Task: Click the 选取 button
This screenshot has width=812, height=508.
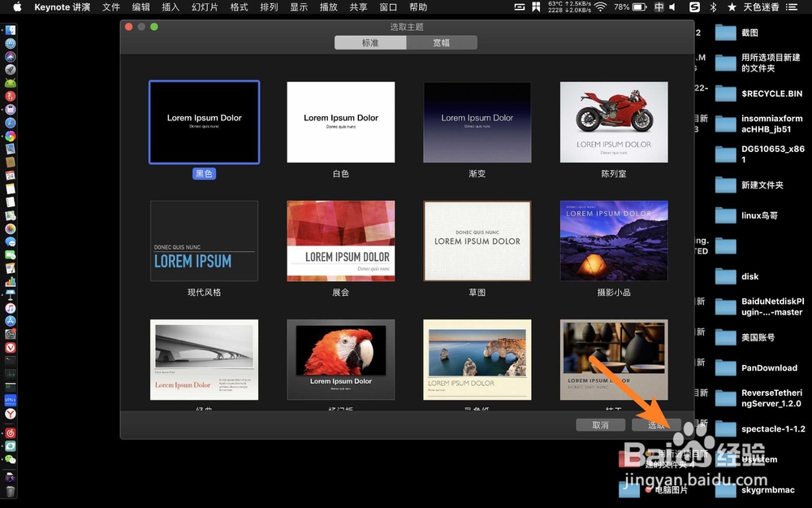Action: pyautogui.click(x=656, y=425)
